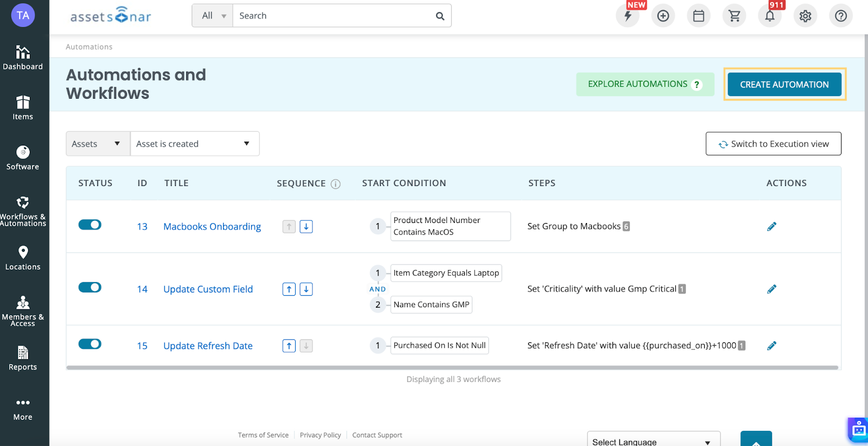Open automation ID 14 link
Screen dimensions: 868x446
142,289
